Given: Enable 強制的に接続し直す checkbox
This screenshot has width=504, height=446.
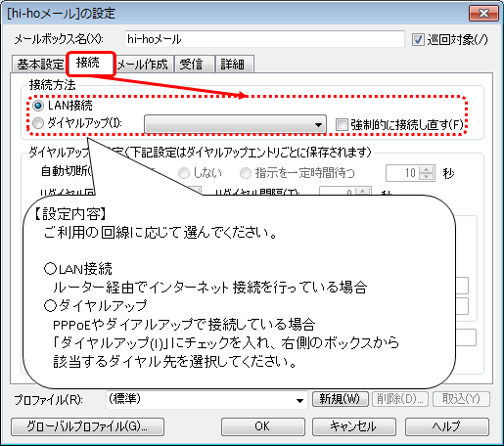Looking at the screenshot, I should click(x=342, y=124).
